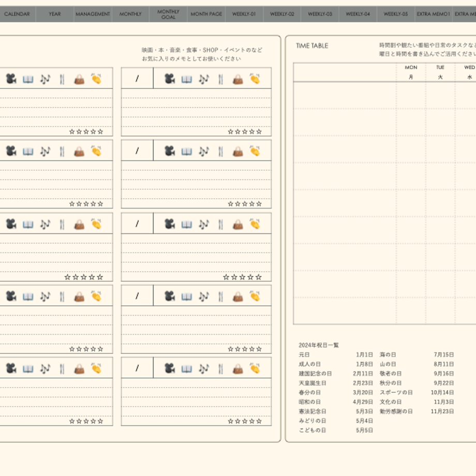Click the 昭和の日 holiday entry
The image size is (476, 476).
click(x=309, y=402)
